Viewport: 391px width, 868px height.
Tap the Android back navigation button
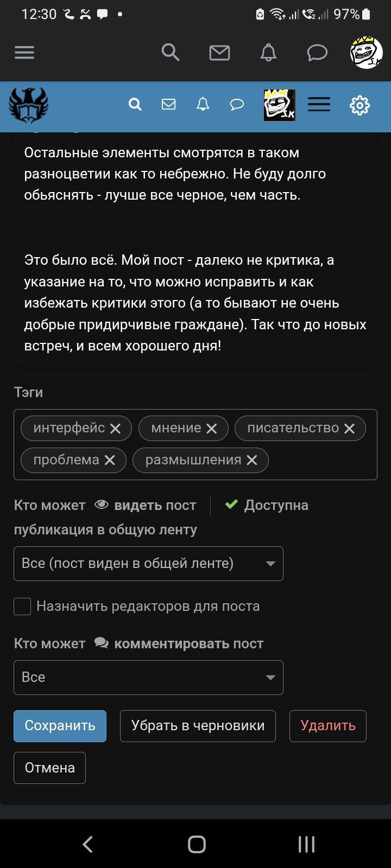pyautogui.click(x=87, y=844)
